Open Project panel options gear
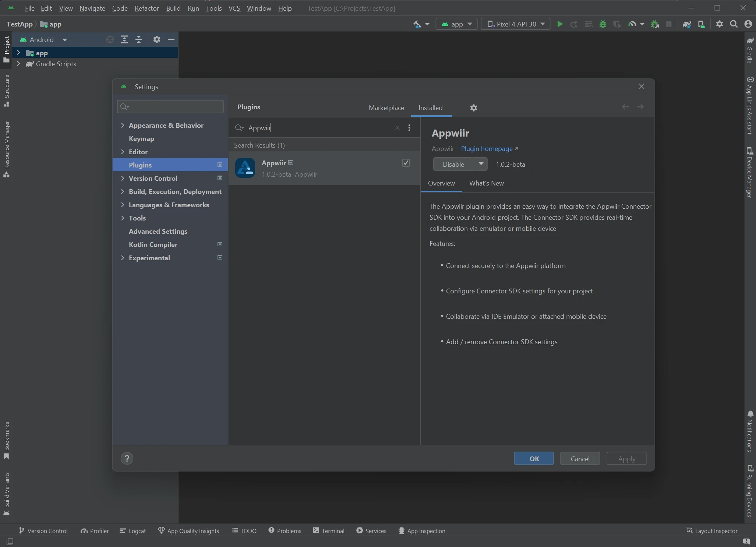This screenshot has height=547, width=756. pyautogui.click(x=157, y=39)
